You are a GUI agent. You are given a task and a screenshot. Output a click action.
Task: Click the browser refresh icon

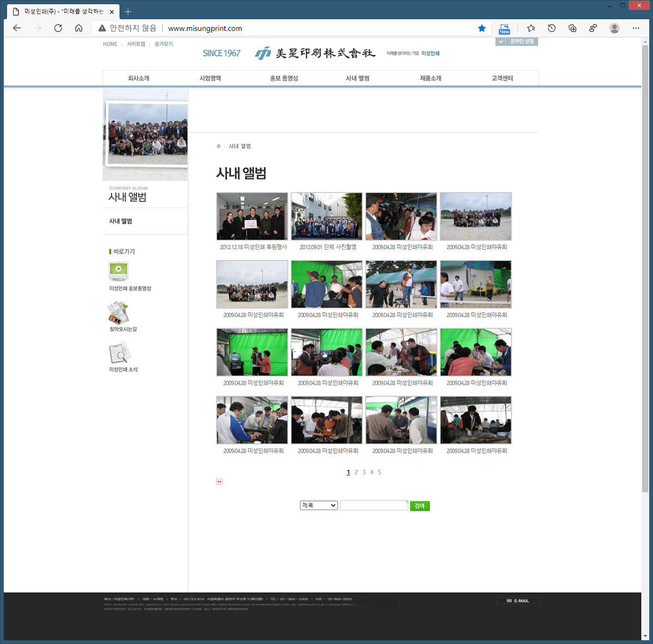(58, 28)
